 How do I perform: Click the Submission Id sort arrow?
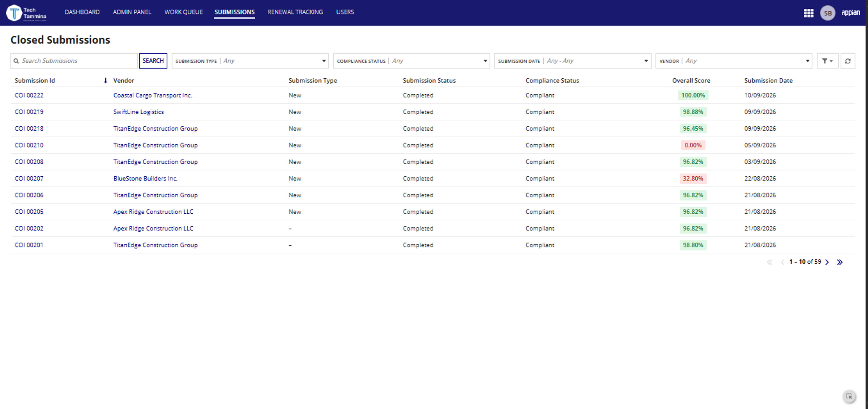106,80
